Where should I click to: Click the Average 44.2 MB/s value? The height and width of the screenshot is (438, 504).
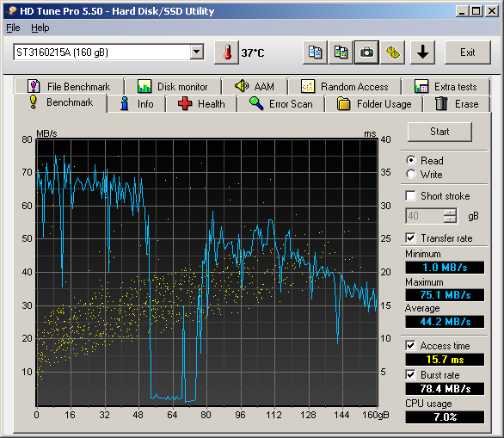tap(445, 322)
